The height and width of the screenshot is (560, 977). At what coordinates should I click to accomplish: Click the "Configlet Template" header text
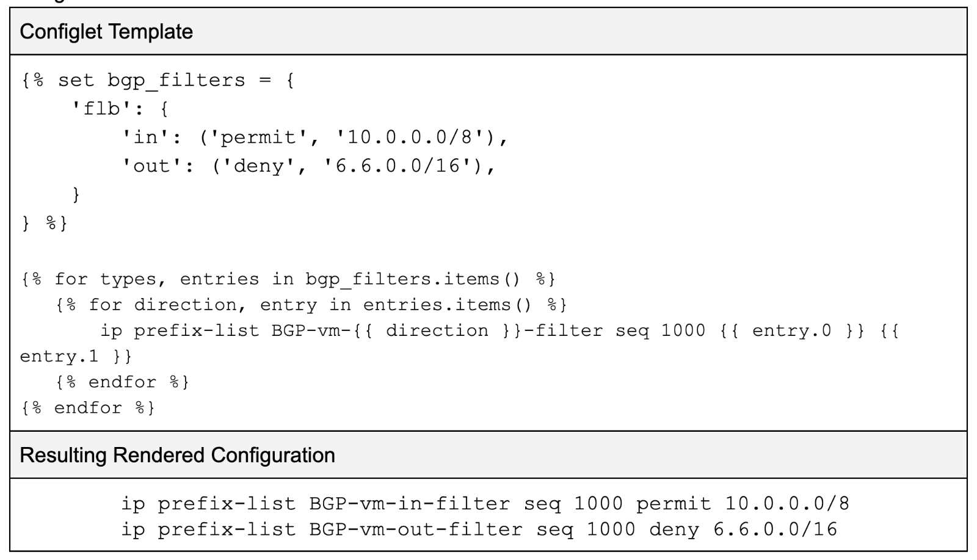(x=106, y=32)
